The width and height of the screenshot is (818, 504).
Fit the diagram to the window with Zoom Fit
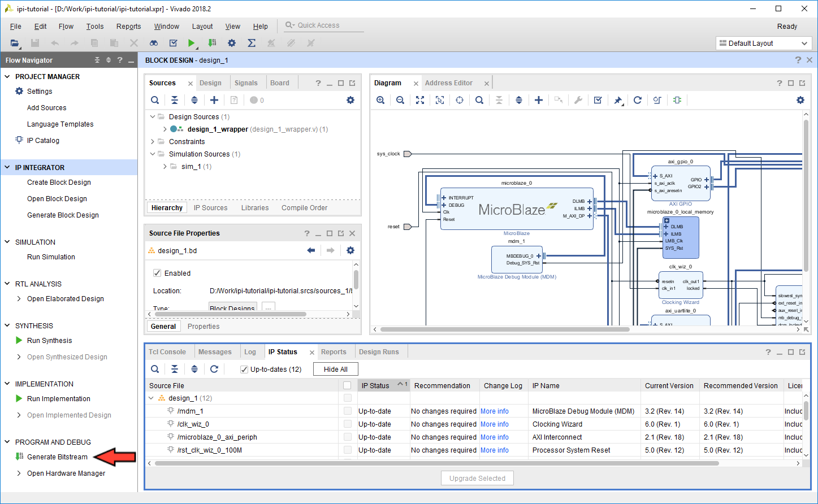click(x=420, y=100)
